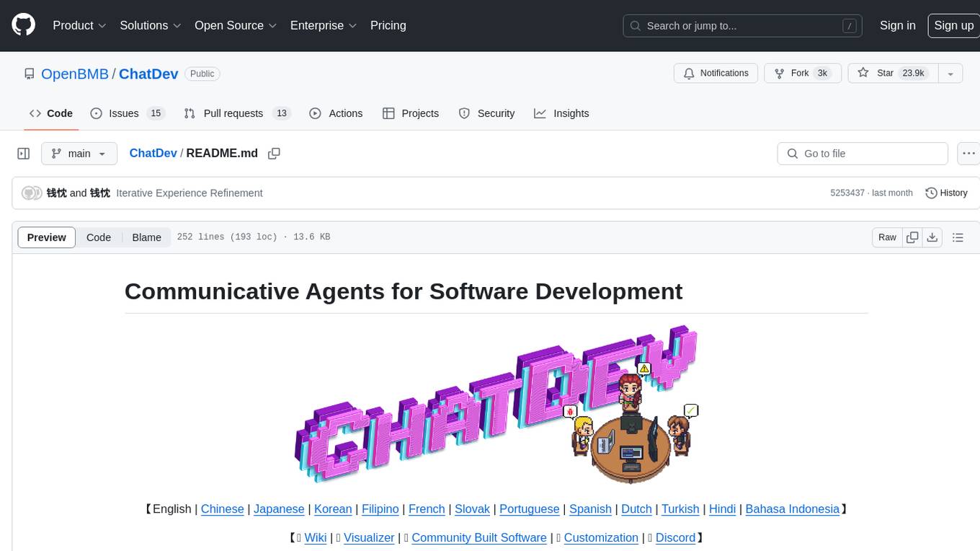Image resolution: width=980 pixels, height=551 pixels.
Task: Open the Discord link
Action: tap(675, 538)
